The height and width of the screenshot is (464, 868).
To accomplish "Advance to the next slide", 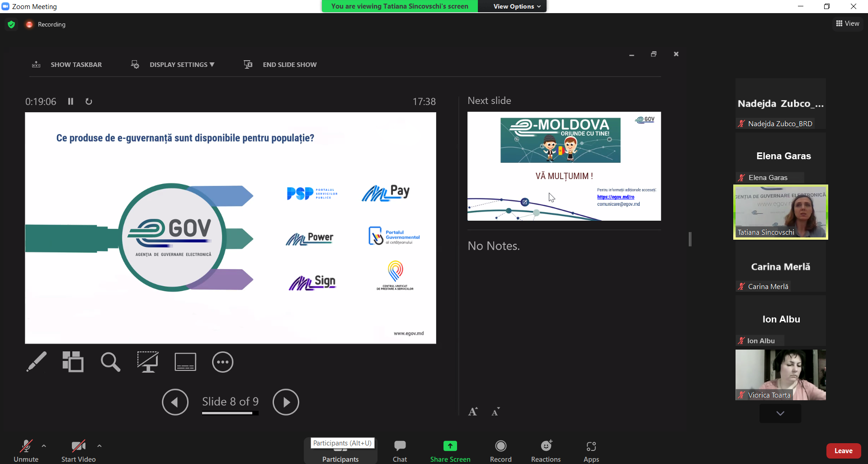I will coord(286,402).
